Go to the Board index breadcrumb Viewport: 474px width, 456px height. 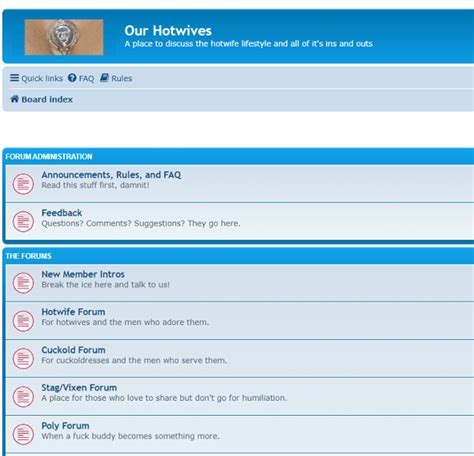pos(47,99)
